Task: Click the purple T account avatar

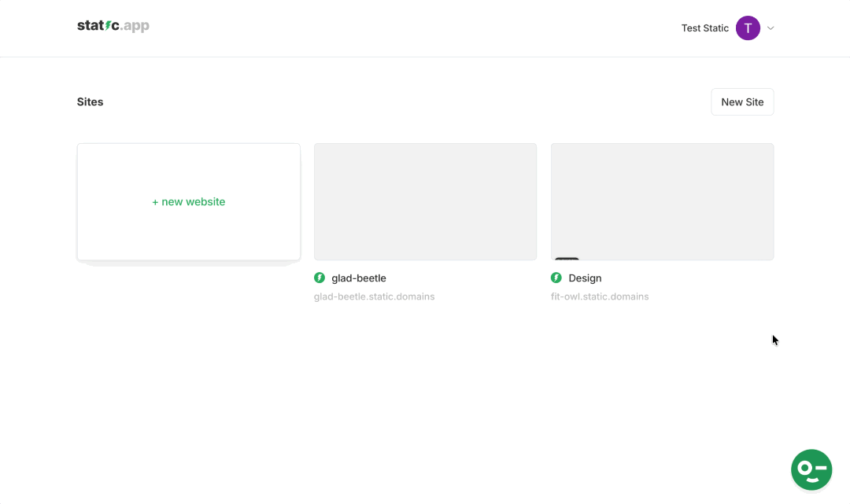Action: click(x=748, y=28)
